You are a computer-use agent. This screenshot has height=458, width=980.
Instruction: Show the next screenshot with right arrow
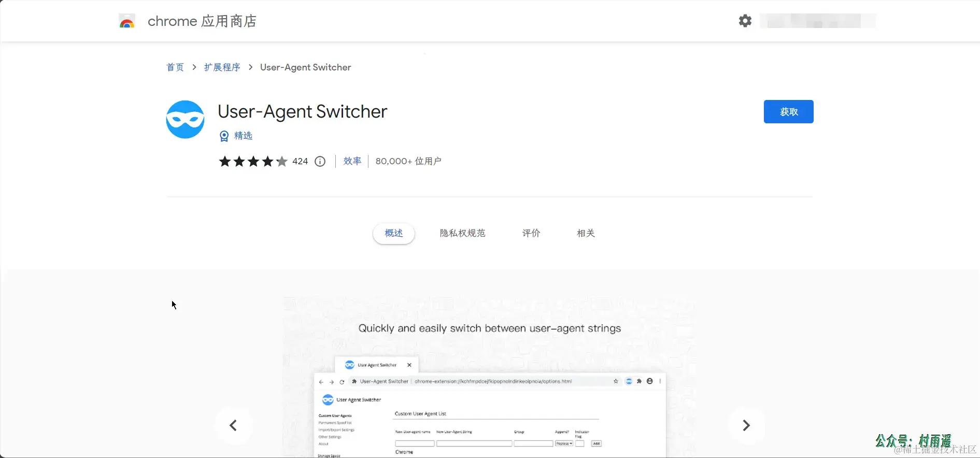tap(746, 425)
